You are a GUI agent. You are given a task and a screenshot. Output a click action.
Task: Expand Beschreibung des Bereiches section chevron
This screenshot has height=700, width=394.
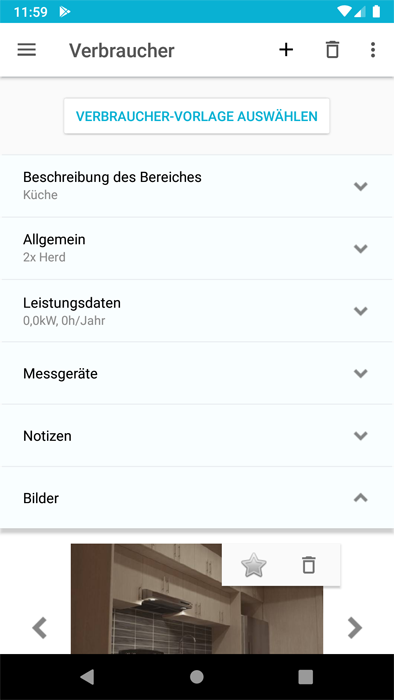(x=360, y=186)
